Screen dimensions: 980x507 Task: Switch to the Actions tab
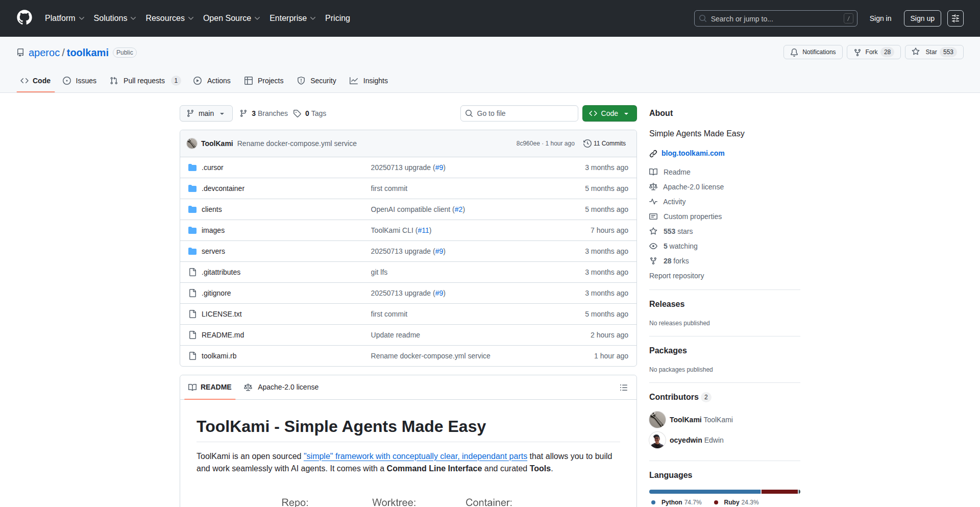click(x=212, y=81)
